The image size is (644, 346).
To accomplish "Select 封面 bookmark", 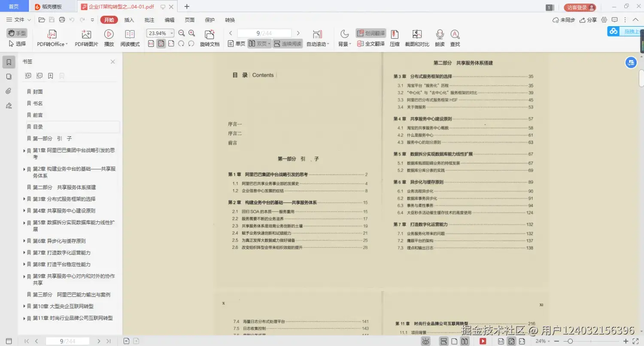I will point(38,92).
